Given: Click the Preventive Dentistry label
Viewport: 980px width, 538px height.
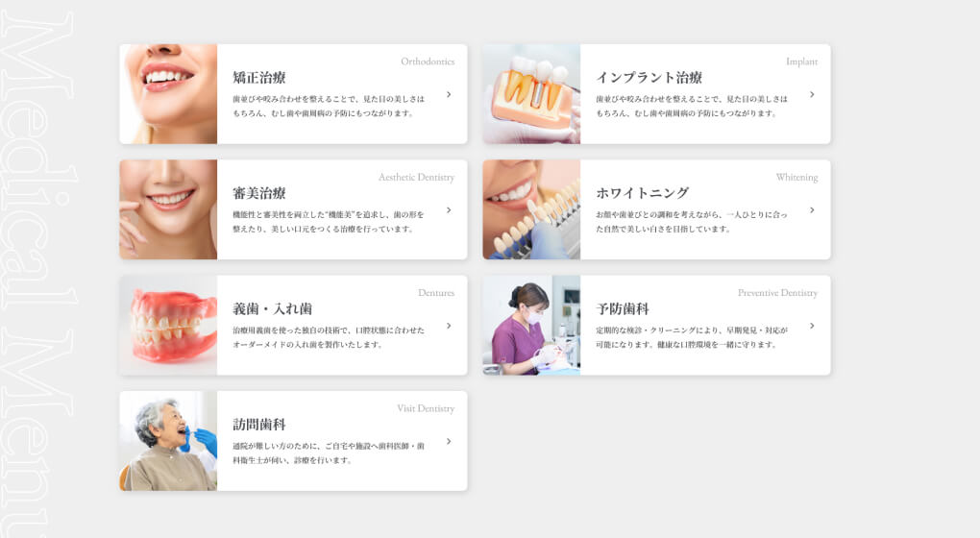Looking at the screenshot, I should click(x=777, y=292).
